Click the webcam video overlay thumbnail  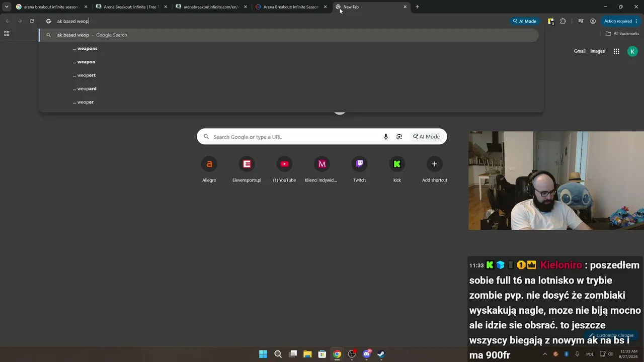click(x=556, y=180)
